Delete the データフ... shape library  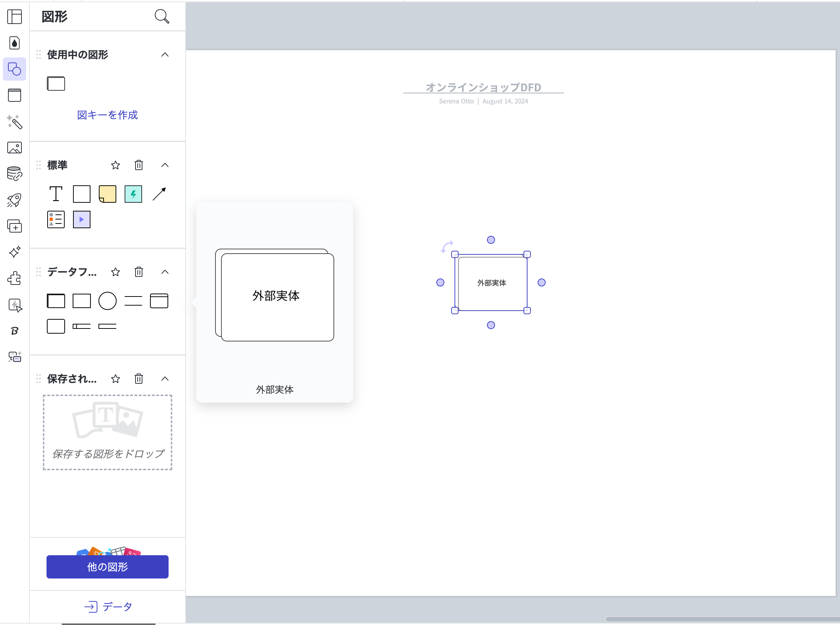point(139,272)
